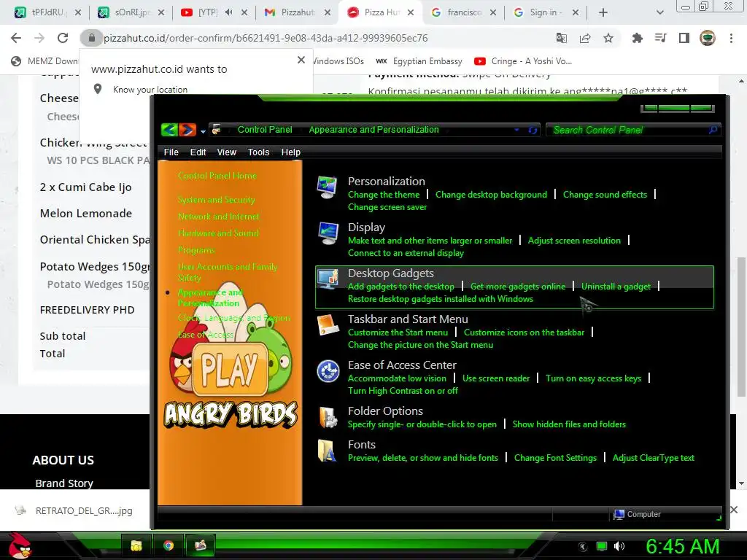Click the Angry Birds start button

tap(20, 545)
